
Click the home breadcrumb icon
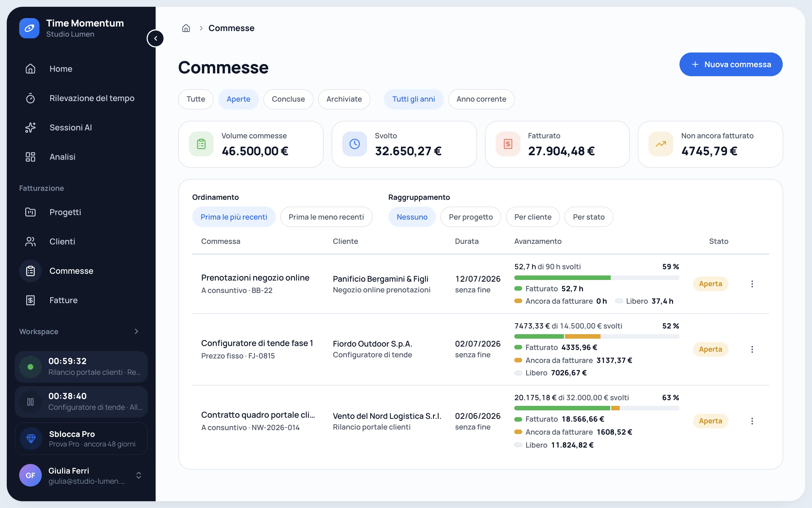pos(186,28)
